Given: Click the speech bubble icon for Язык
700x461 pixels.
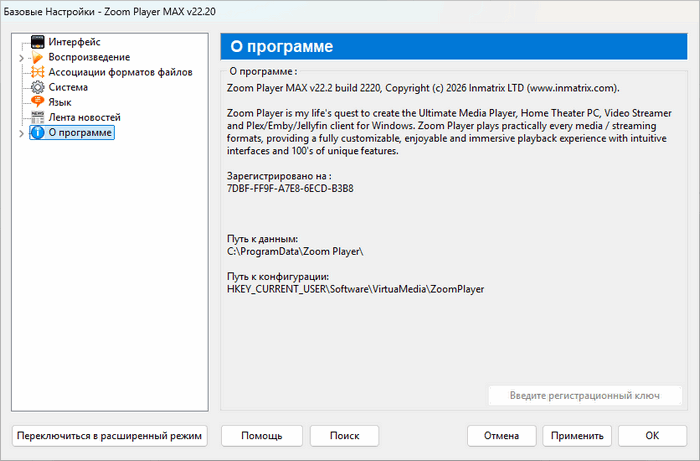Looking at the screenshot, I should 38,102.
